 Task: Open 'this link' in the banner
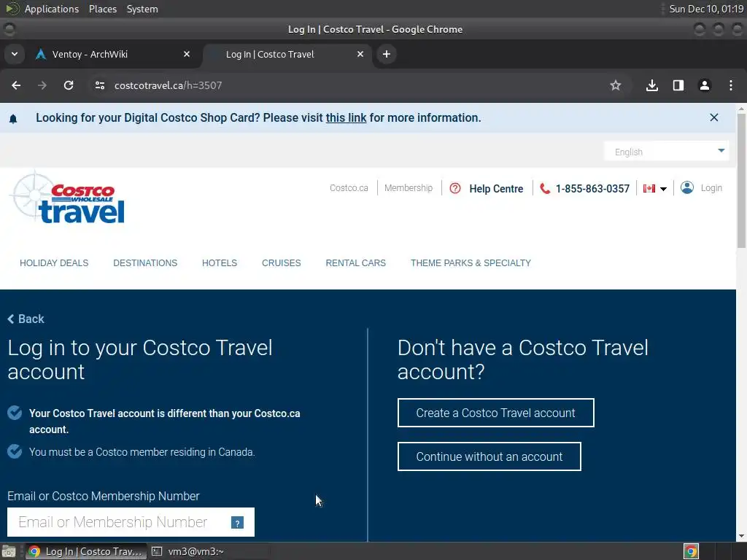(346, 117)
